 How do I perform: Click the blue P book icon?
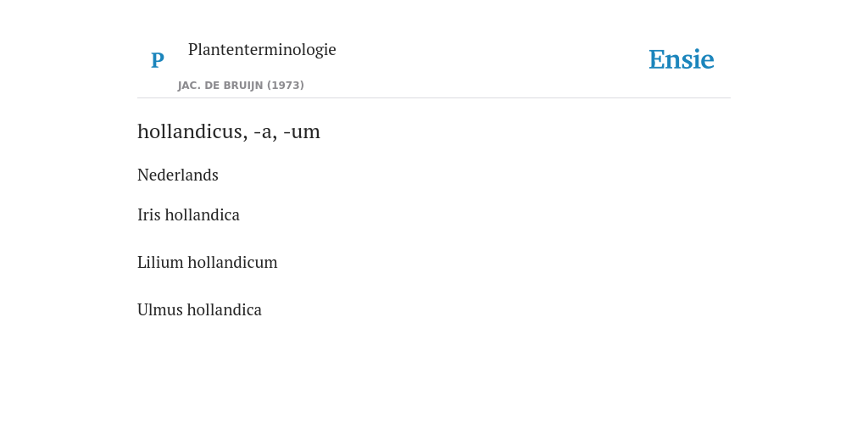tap(157, 60)
